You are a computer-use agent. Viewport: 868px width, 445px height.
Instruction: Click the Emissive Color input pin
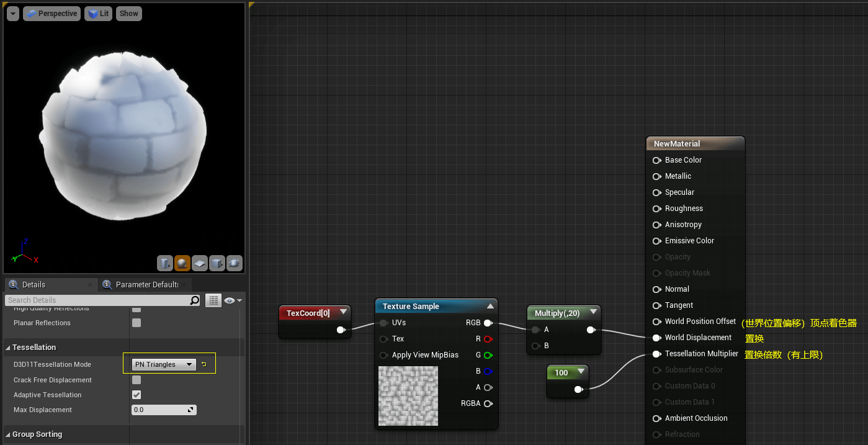[657, 241]
